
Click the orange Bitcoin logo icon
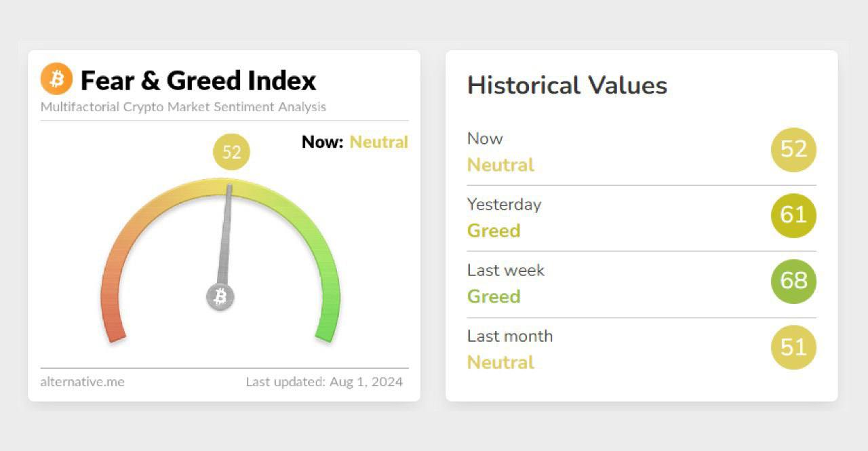tap(56, 79)
